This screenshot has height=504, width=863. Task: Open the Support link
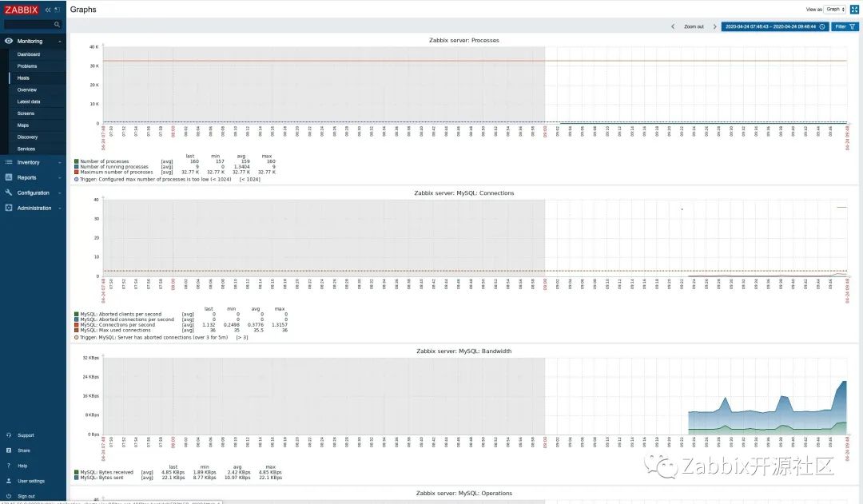[x=26, y=435]
